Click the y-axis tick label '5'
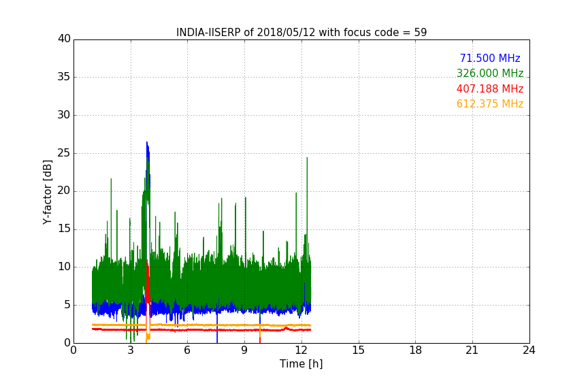This screenshot has width=588, height=392. point(67,305)
